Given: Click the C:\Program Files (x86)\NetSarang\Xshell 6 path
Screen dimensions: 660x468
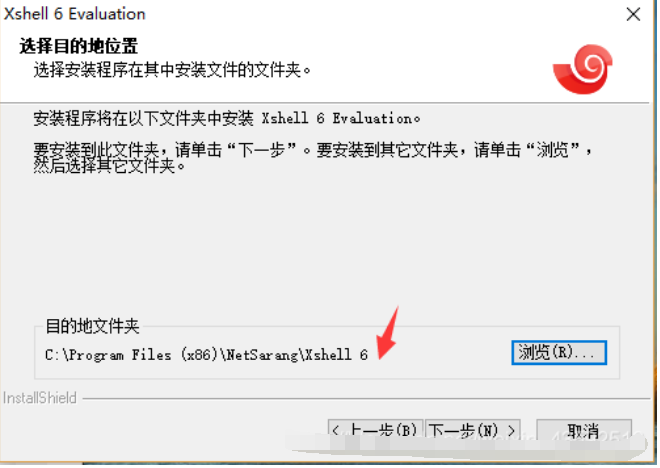Looking at the screenshot, I should coord(206,355).
